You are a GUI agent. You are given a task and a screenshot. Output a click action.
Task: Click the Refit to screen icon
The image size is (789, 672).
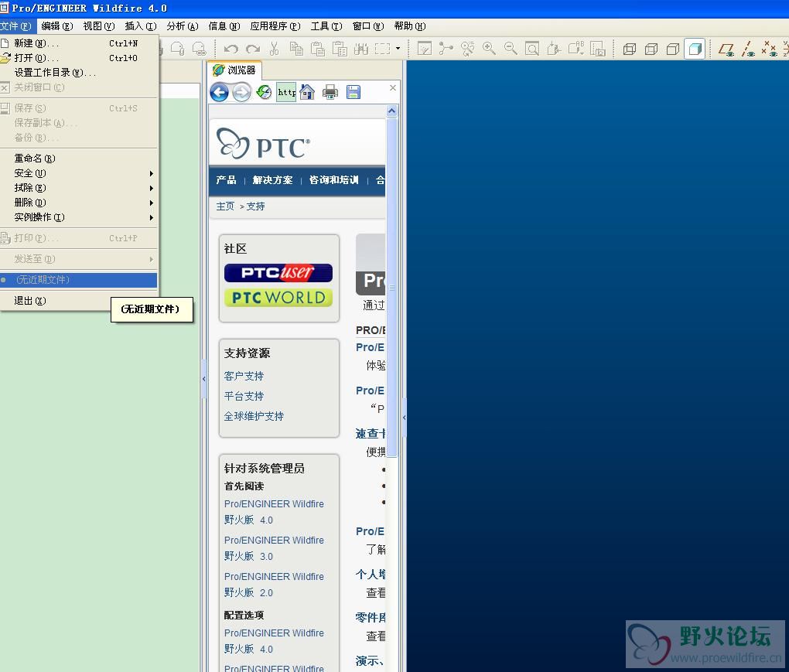(x=532, y=49)
